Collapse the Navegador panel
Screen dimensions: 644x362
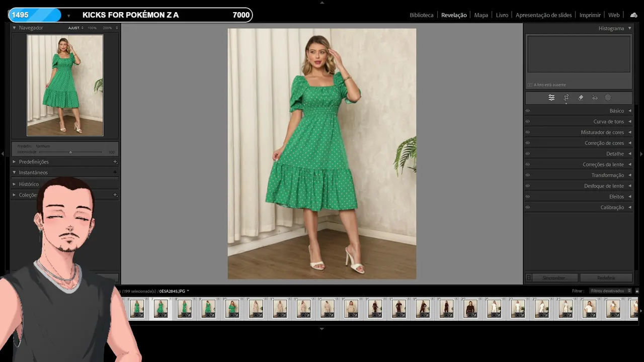(x=14, y=28)
